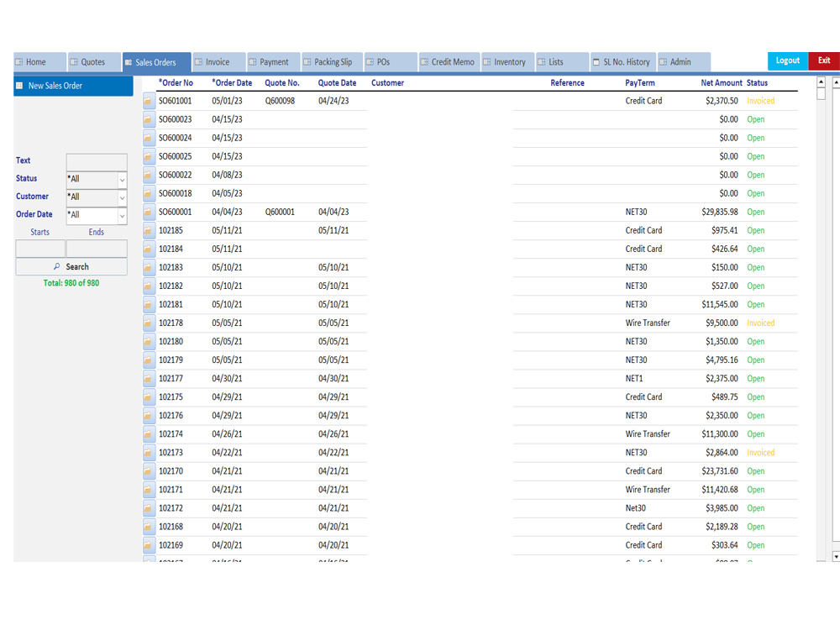
Task: Click the table scrollbar down arrow
Action: coord(835,557)
